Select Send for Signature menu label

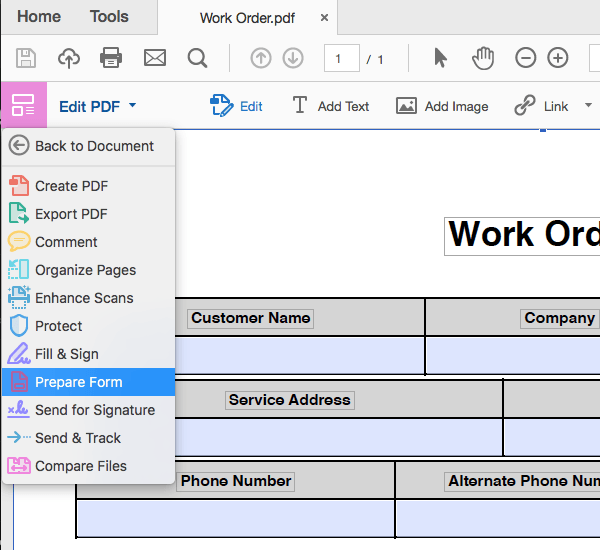point(95,410)
